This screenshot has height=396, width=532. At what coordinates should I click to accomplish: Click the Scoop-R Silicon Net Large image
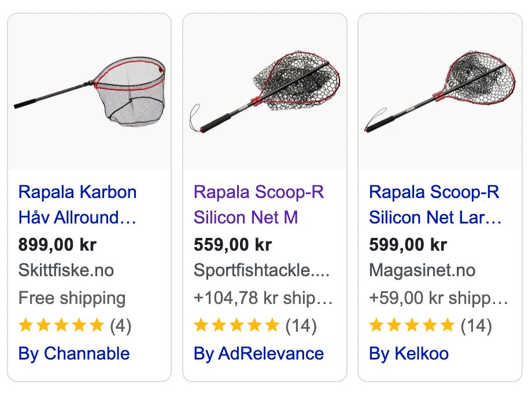tap(440, 91)
